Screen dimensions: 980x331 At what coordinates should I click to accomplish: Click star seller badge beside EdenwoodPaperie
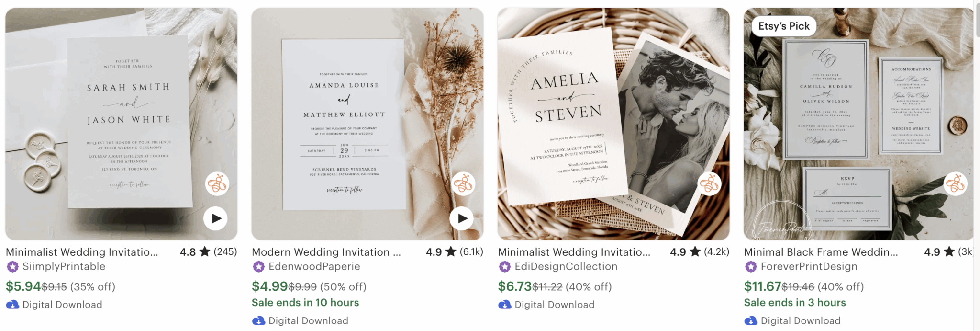pyautogui.click(x=258, y=267)
